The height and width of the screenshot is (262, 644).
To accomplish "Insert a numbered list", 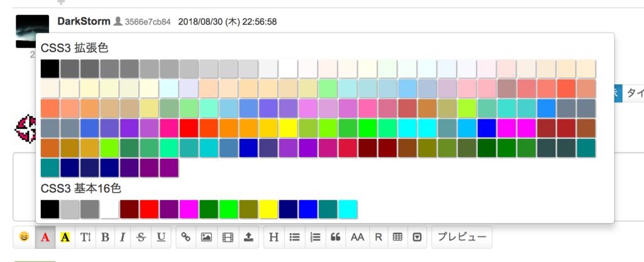I will point(316,237).
